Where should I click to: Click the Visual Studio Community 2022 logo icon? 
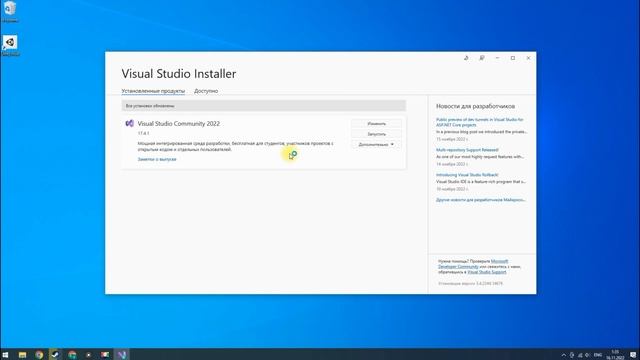pyautogui.click(x=129, y=123)
